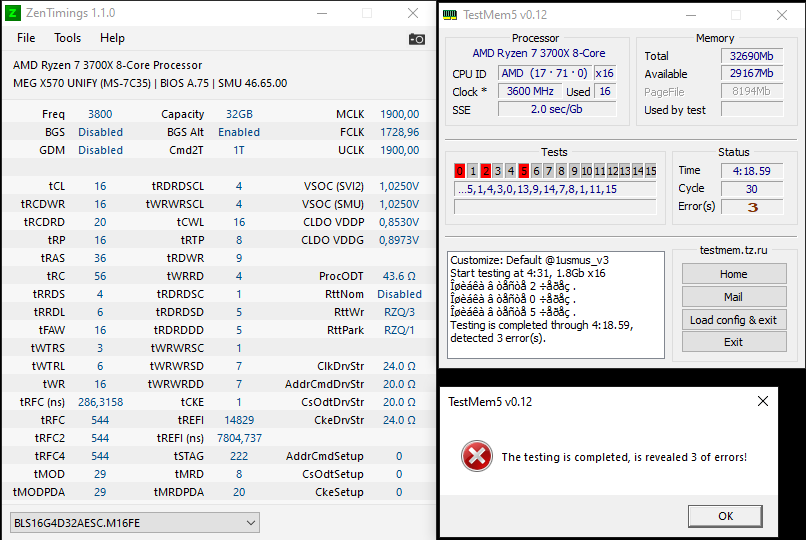Click the Cycle field showing 30
The image size is (806, 540).
752,189
